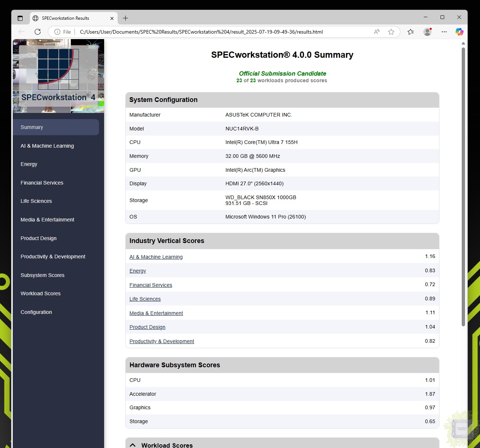Click the back navigation arrow
Image resolution: width=480 pixels, height=448 pixels.
point(22,32)
